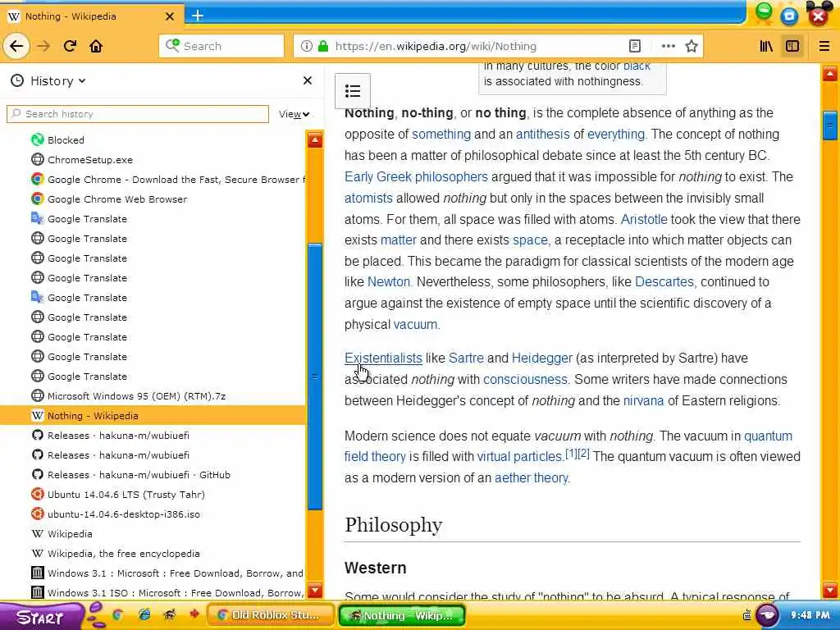Open the sidebar View options dropdown
Viewport: 840px width, 630px height.
[294, 114]
